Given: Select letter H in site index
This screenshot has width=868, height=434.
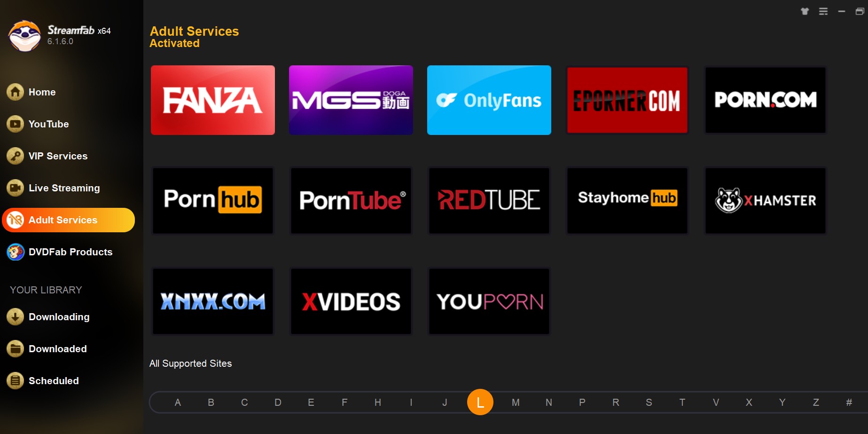Looking at the screenshot, I should 378,402.
